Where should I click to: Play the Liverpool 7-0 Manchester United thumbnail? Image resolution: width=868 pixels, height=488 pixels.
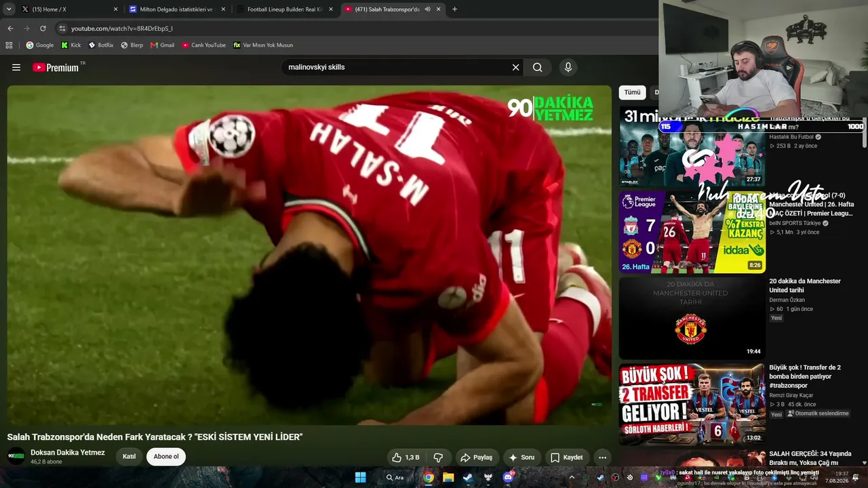tap(692, 232)
